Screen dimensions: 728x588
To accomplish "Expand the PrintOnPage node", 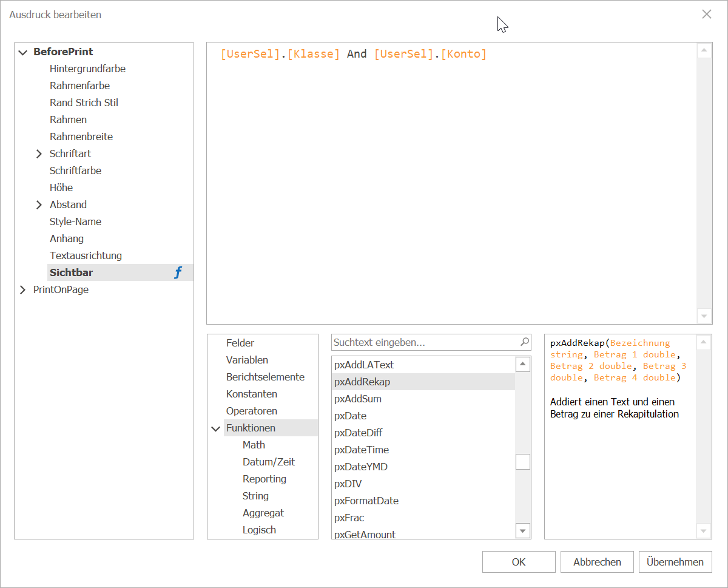I will pyautogui.click(x=23, y=290).
